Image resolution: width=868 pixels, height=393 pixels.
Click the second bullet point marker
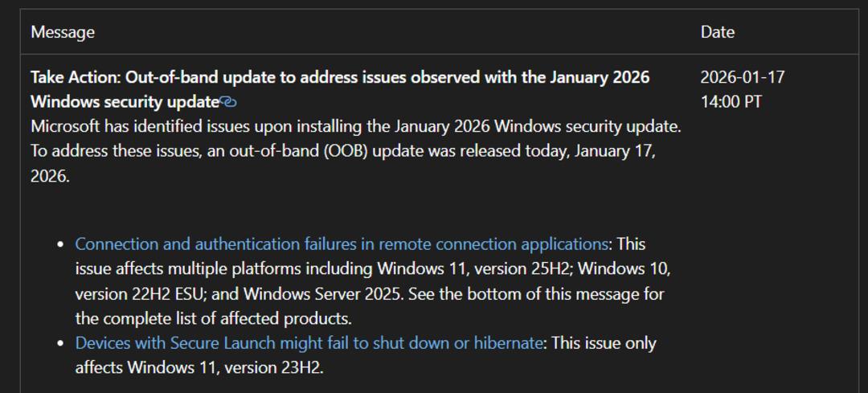61,344
